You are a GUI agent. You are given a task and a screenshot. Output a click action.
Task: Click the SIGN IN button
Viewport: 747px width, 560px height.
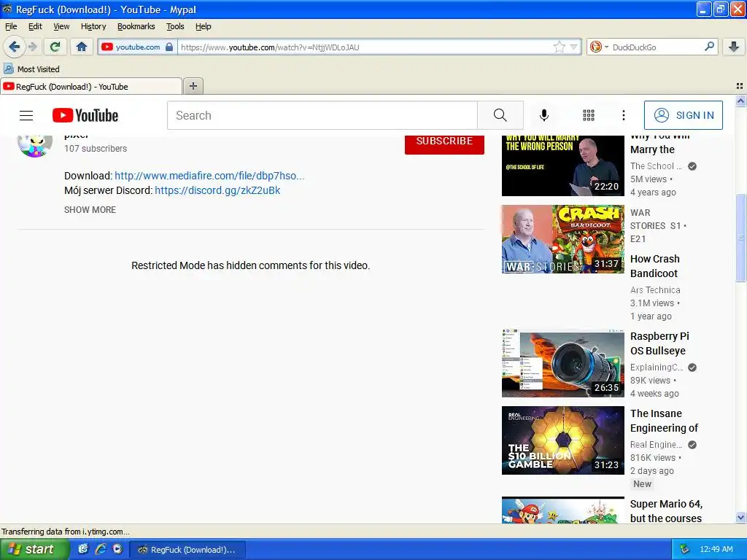pos(683,115)
